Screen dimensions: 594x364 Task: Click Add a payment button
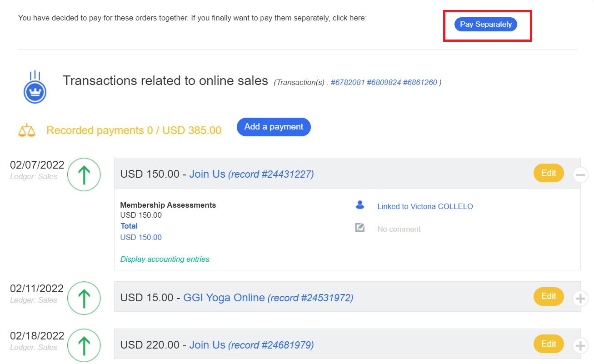274,127
